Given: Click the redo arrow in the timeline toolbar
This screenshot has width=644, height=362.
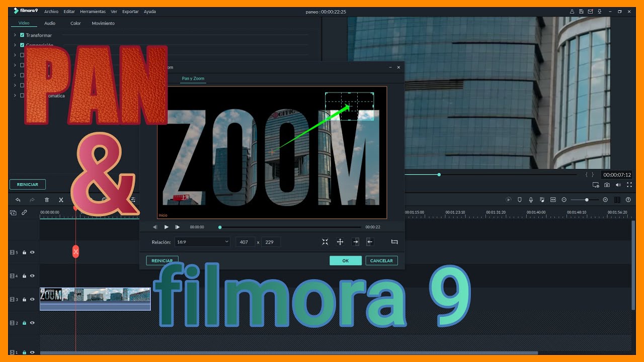Looking at the screenshot, I should 32,200.
